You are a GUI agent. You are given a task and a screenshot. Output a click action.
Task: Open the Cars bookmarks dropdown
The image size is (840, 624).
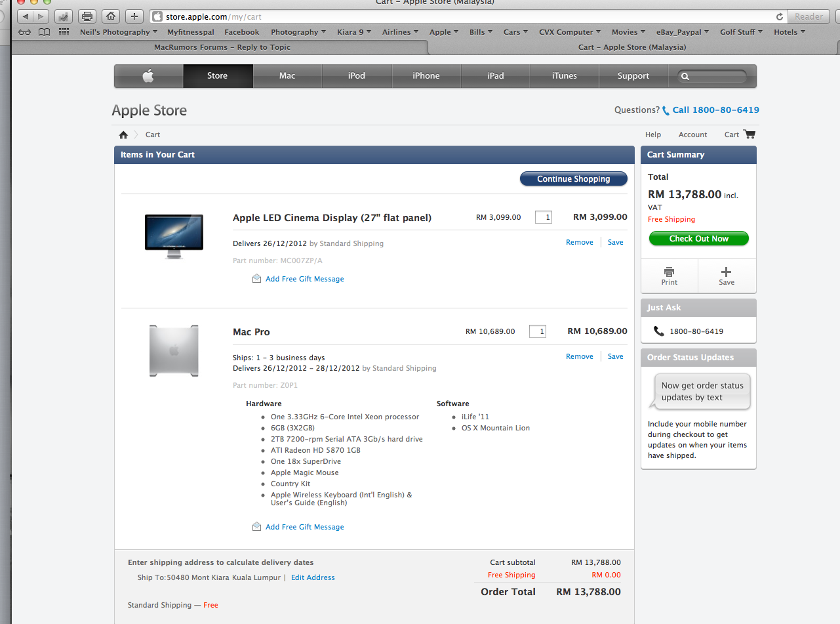[x=515, y=32]
